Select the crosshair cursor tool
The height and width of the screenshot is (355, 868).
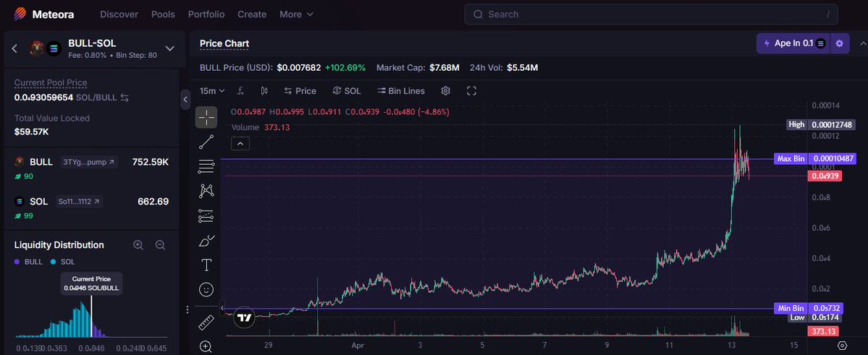(x=206, y=117)
